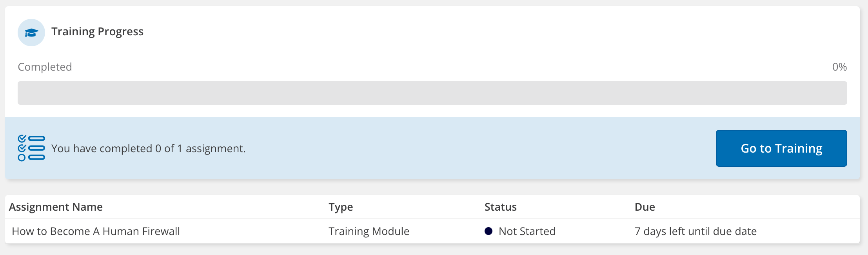This screenshot has height=255, width=868.
Task: Click the Training Progress heading
Action: click(x=97, y=31)
